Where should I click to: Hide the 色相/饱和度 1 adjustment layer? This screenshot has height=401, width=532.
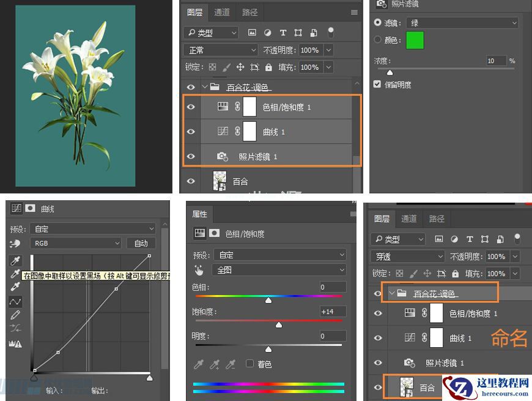(x=191, y=106)
